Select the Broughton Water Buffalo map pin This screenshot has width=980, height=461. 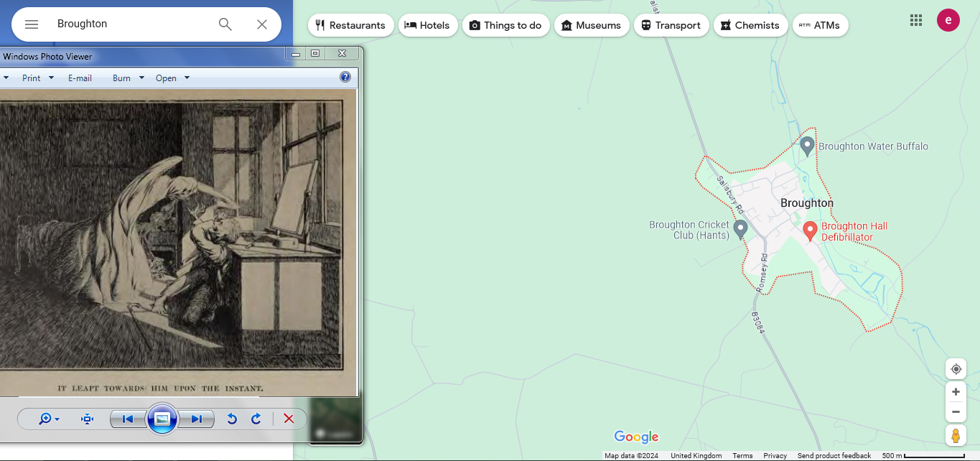(807, 146)
